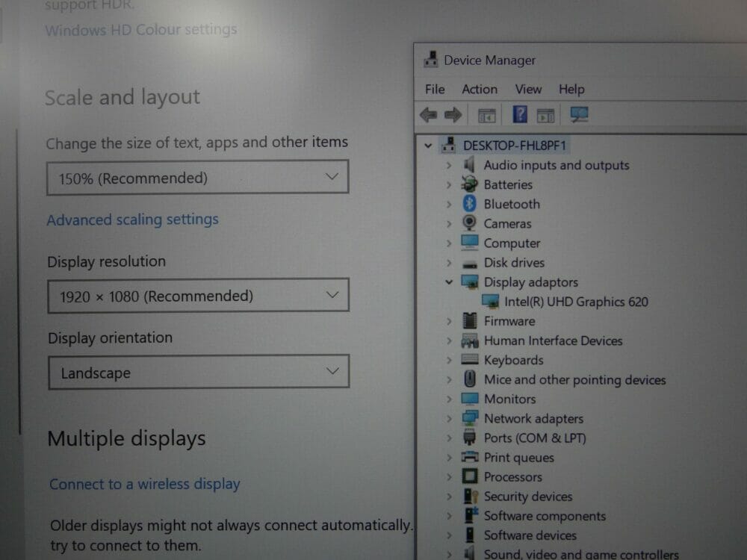This screenshot has height=560, width=747.
Task: Select the Intel(R) UHD Graphics 620 label
Action: point(576,302)
